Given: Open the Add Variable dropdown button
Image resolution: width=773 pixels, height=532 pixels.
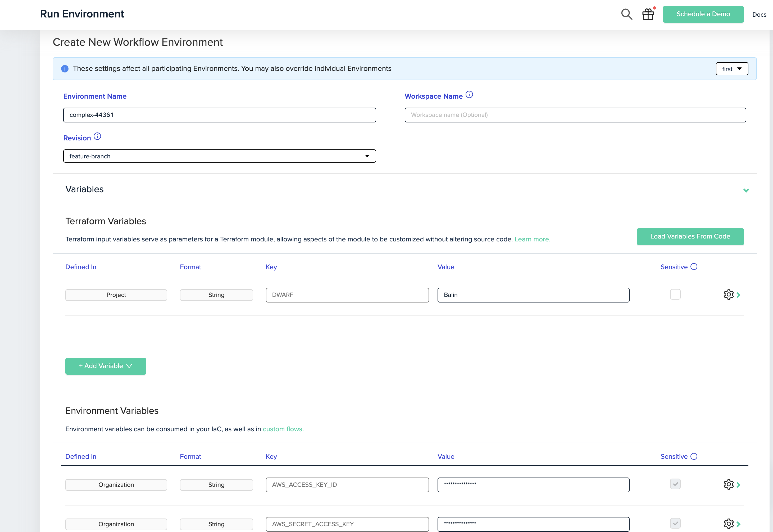Looking at the screenshot, I should coord(105,366).
